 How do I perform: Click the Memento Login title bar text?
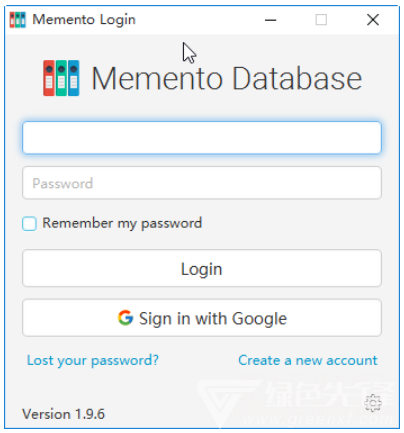point(84,20)
